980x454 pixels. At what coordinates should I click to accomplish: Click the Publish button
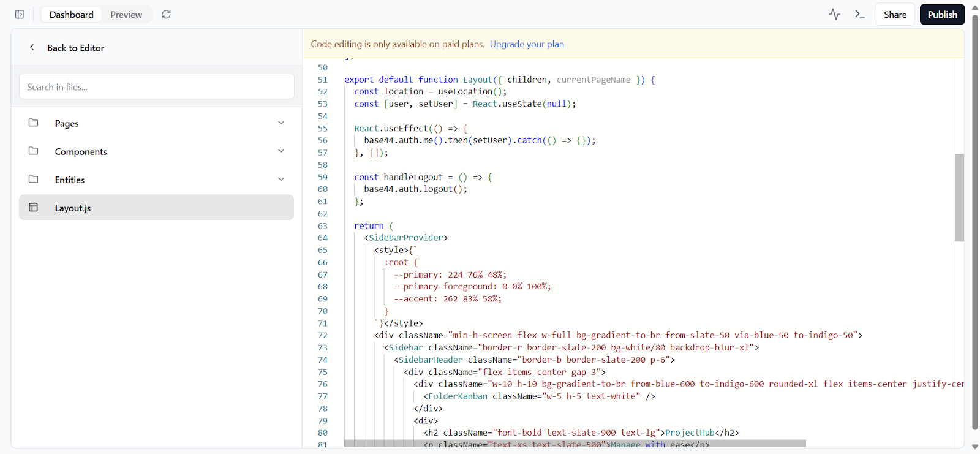pyautogui.click(x=942, y=15)
